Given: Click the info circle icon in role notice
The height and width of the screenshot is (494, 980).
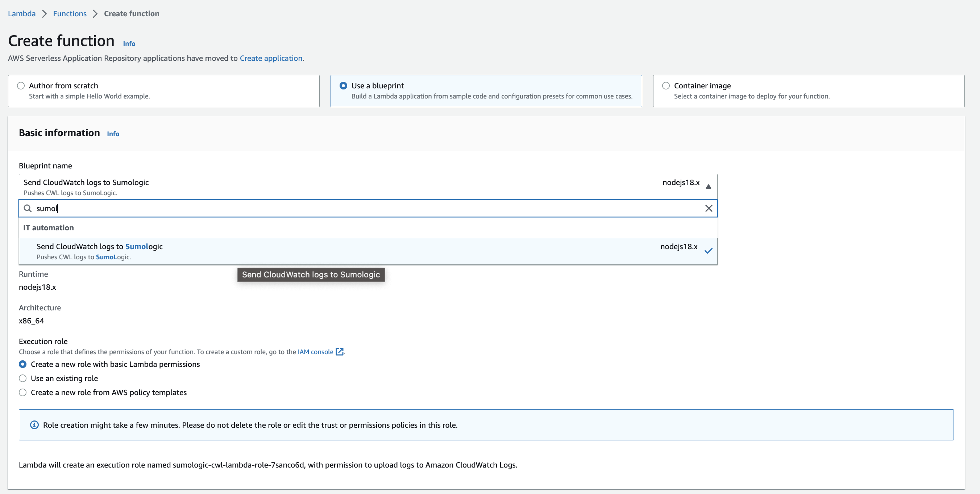Looking at the screenshot, I should 34,425.
